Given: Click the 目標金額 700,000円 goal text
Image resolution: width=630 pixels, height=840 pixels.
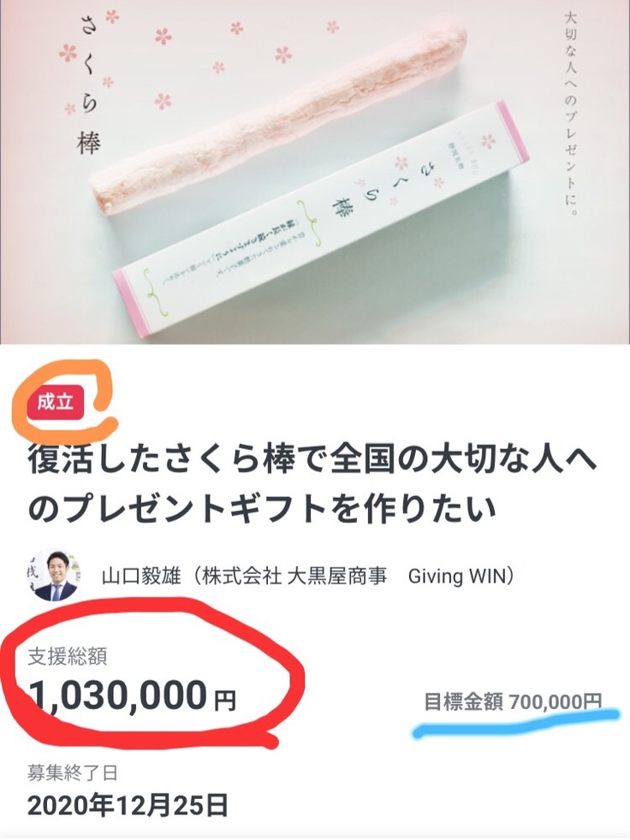Looking at the screenshot, I should (x=513, y=701).
